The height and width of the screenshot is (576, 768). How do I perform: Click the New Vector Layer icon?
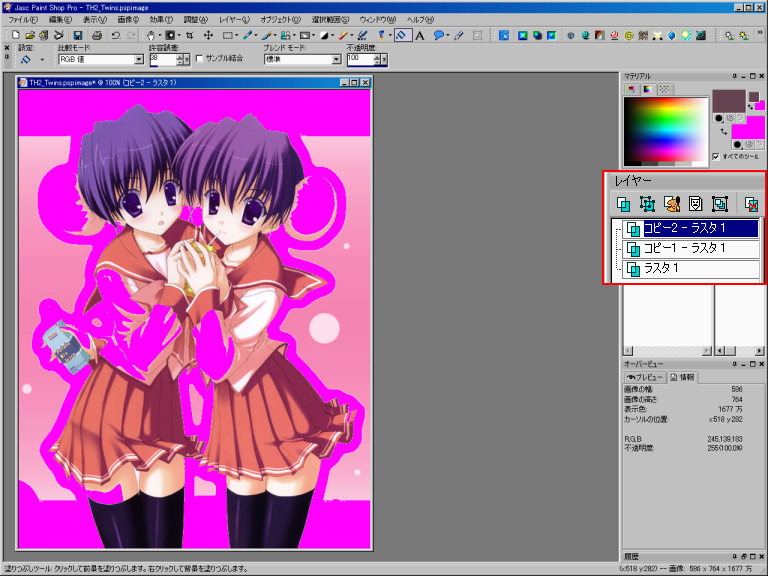click(647, 204)
